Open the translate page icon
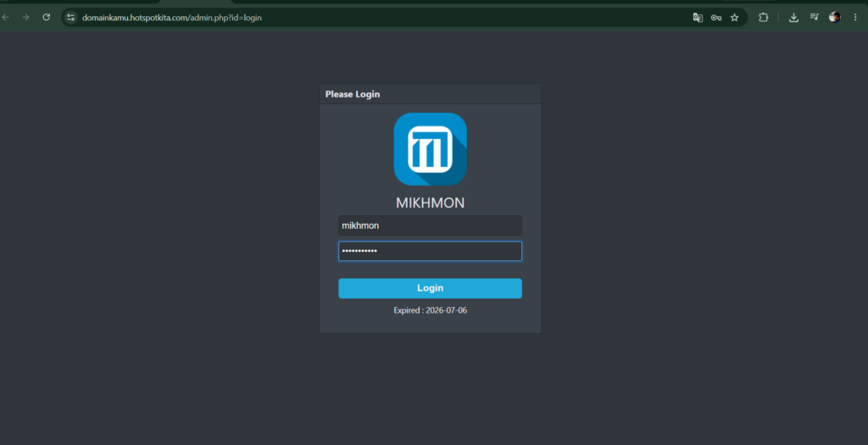 point(698,18)
